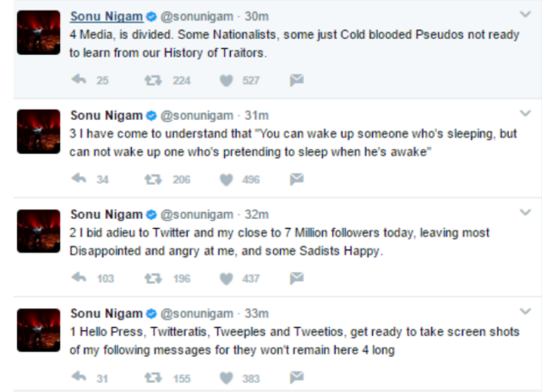542x392 pixels.
Task: Retweet the 'Hello Press, Twitteratis' tweet
Action: click(x=152, y=378)
